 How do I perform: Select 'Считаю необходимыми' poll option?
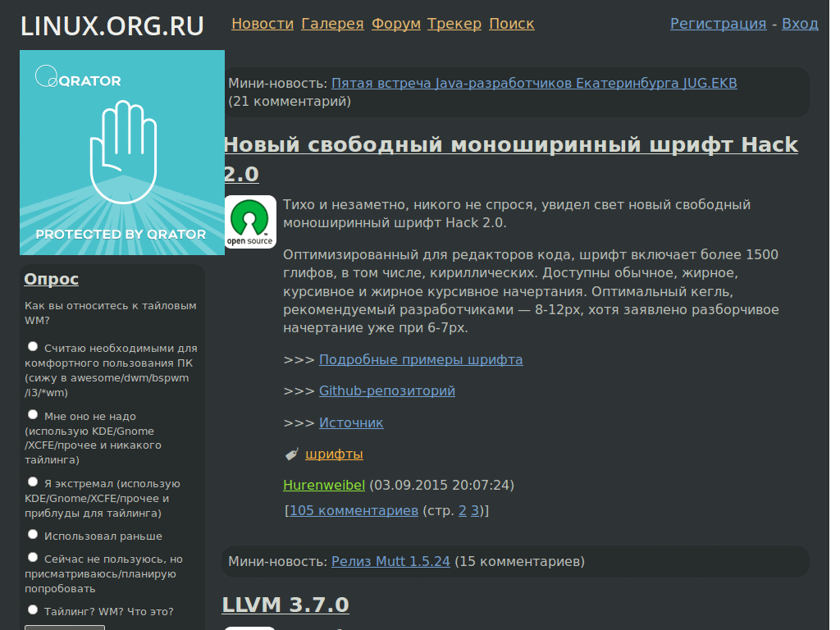tap(33, 347)
